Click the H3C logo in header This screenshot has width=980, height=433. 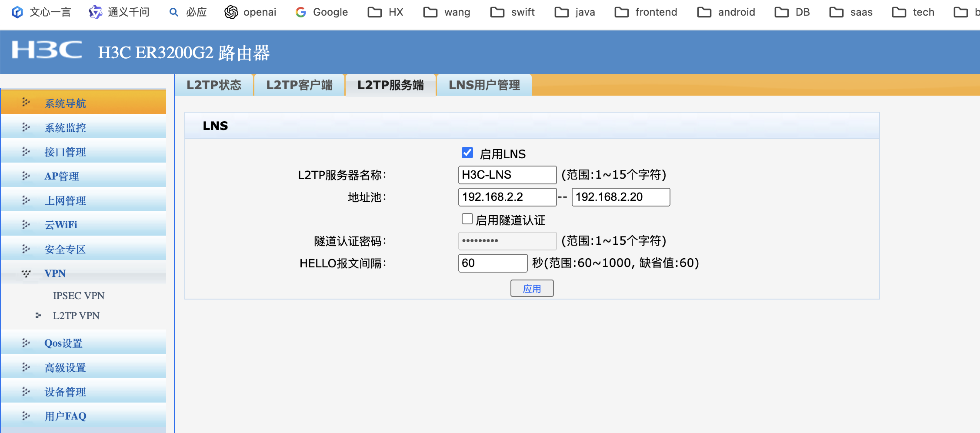[47, 50]
